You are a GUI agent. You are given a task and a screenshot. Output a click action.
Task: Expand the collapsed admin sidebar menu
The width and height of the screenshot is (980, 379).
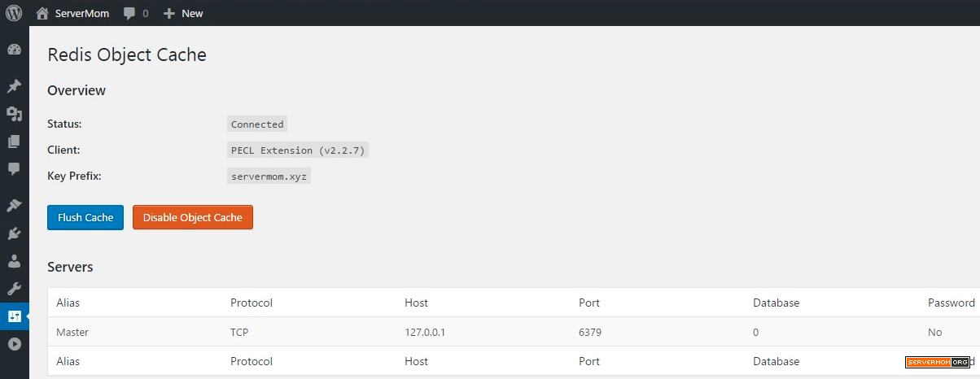pos(14,344)
